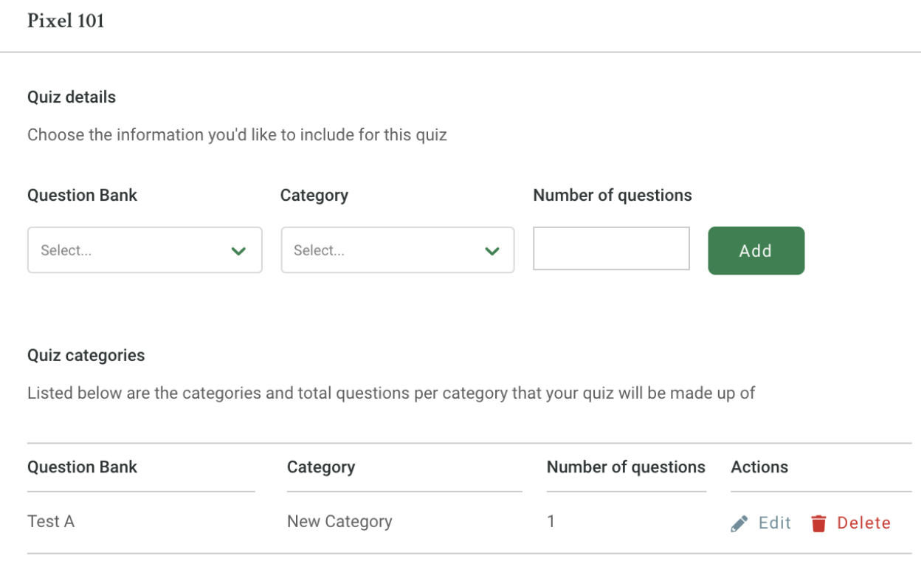Click the question count value 1 in row
The height and width of the screenshot is (564, 924).
551,522
